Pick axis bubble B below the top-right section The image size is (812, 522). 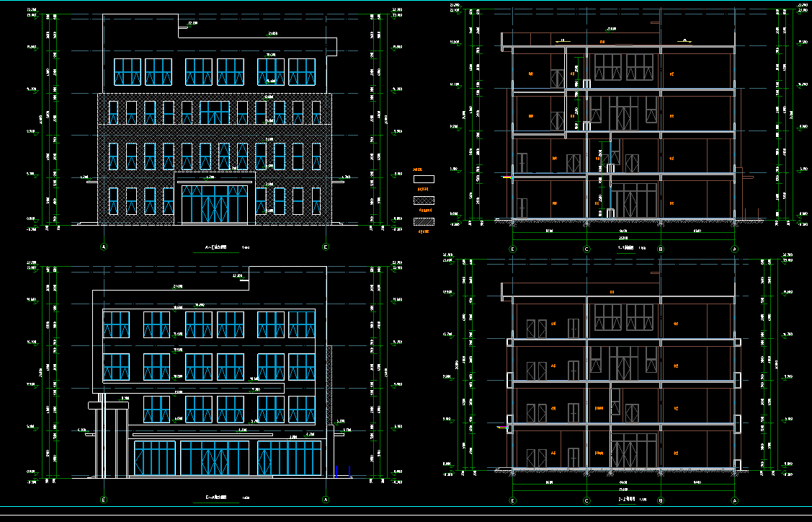(661, 249)
